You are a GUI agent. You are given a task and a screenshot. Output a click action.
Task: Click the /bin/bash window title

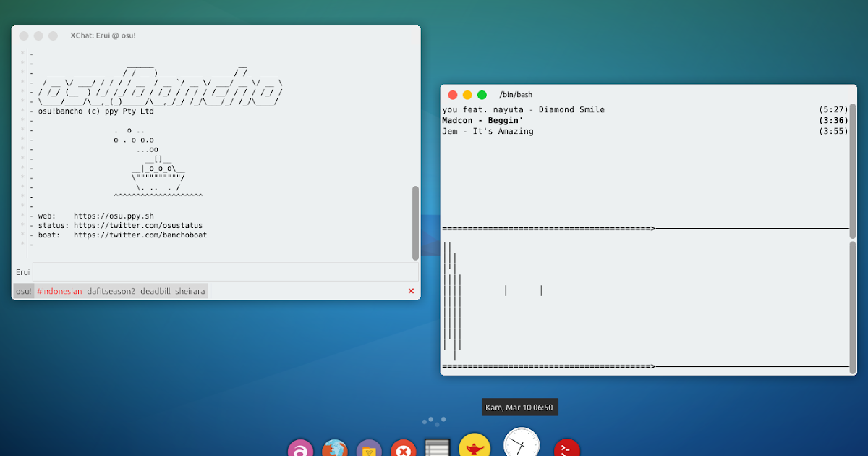(516, 95)
